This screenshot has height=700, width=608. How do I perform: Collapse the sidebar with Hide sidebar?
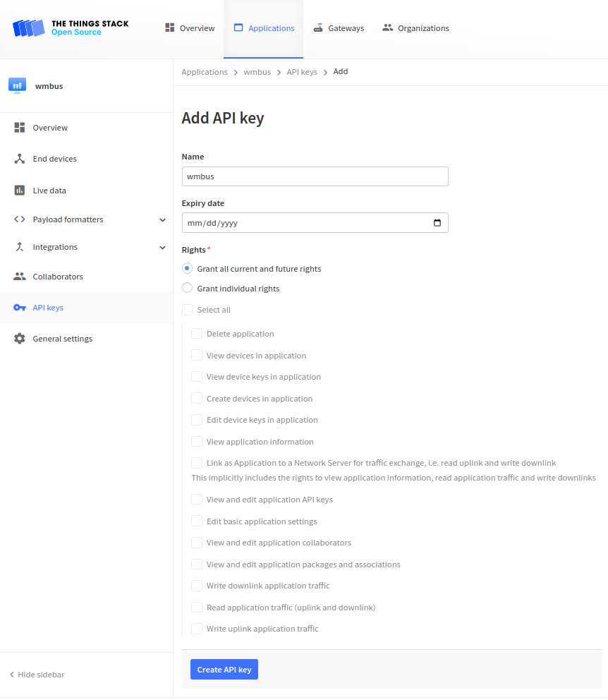(x=36, y=674)
